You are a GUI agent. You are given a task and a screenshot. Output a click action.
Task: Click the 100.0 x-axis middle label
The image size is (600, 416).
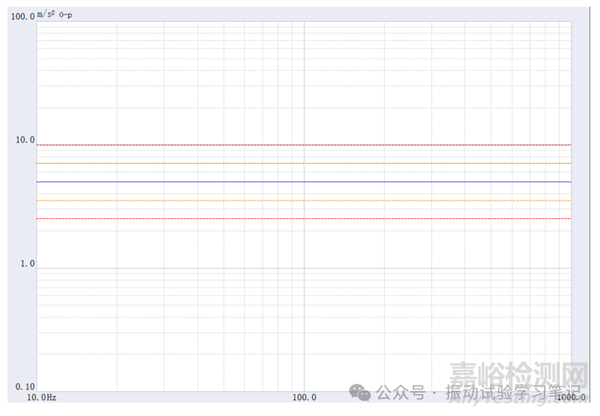(304, 397)
